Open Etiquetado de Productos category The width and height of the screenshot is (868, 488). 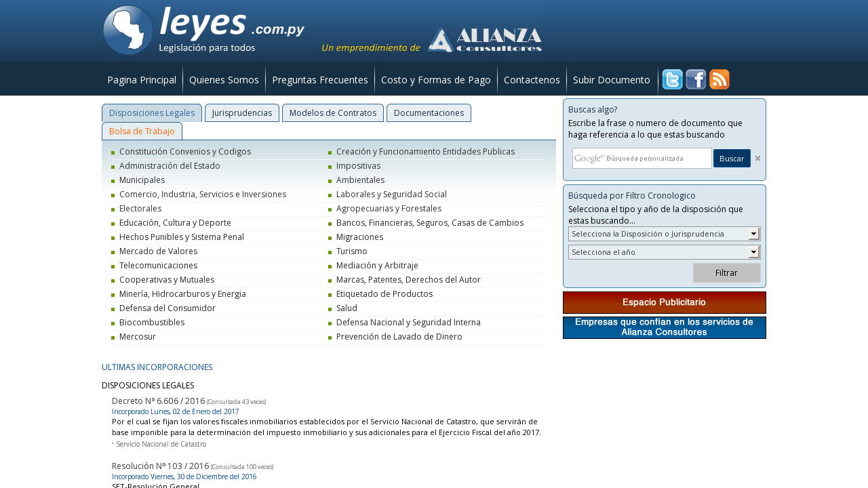(x=384, y=294)
